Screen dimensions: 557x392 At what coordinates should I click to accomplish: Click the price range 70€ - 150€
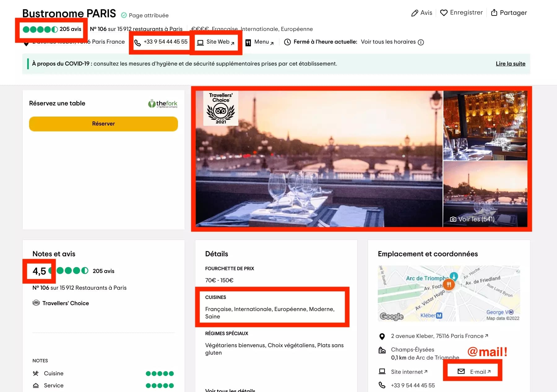click(x=219, y=280)
